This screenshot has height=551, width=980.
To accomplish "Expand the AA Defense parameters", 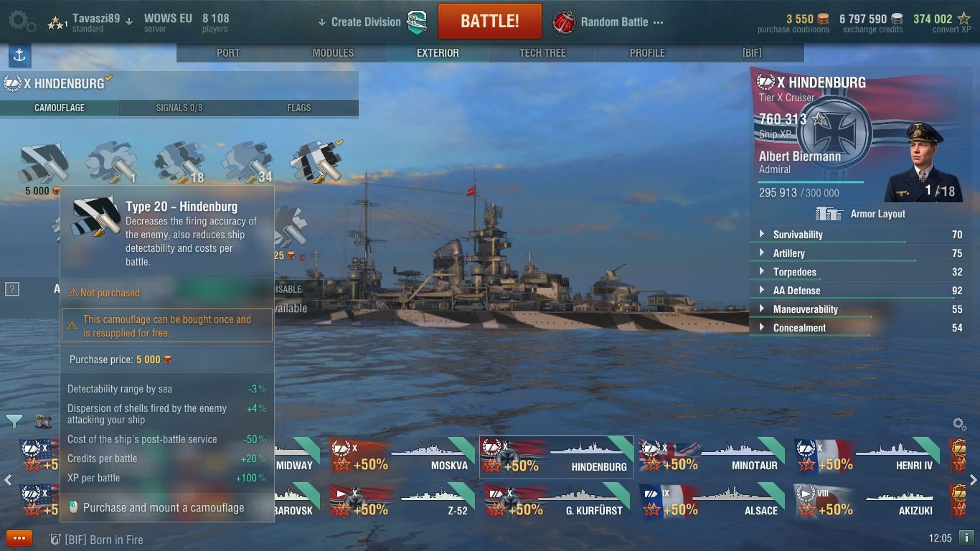I will pyautogui.click(x=860, y=291).
